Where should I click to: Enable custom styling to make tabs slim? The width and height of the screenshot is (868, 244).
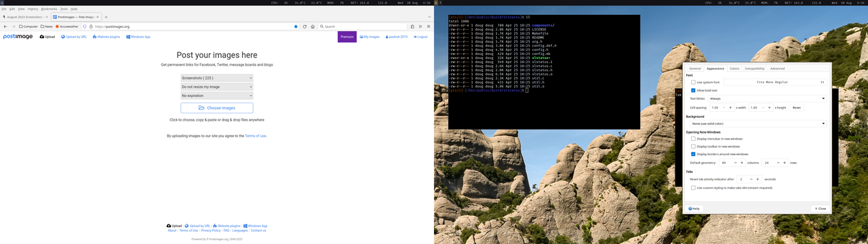pyautogui.click(x=693, y=188)
